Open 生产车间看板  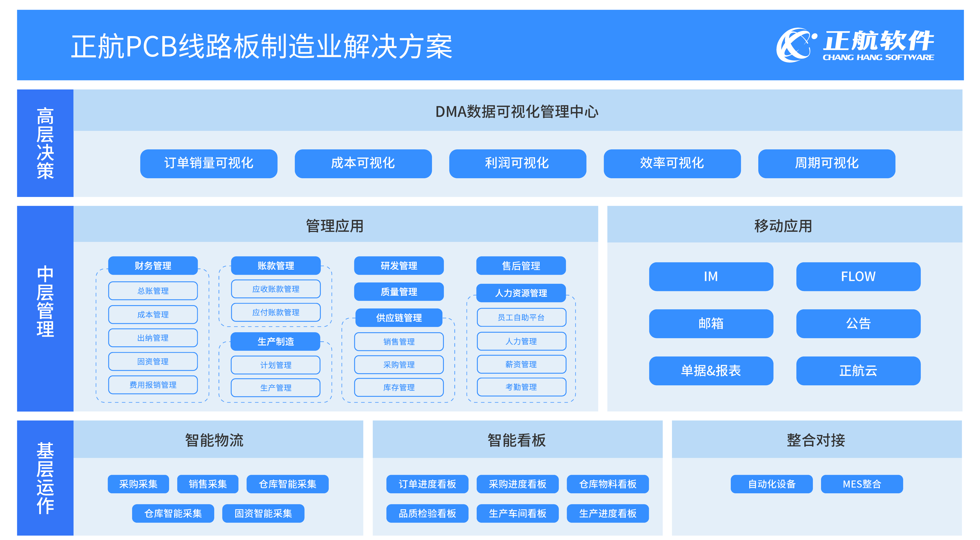coord(517,513)
